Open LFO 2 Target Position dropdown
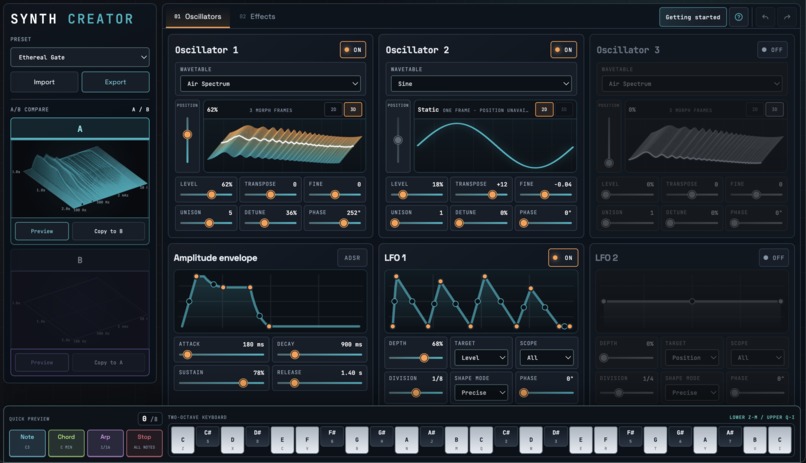Screen dimensions: 806x463 click(692, 358)
